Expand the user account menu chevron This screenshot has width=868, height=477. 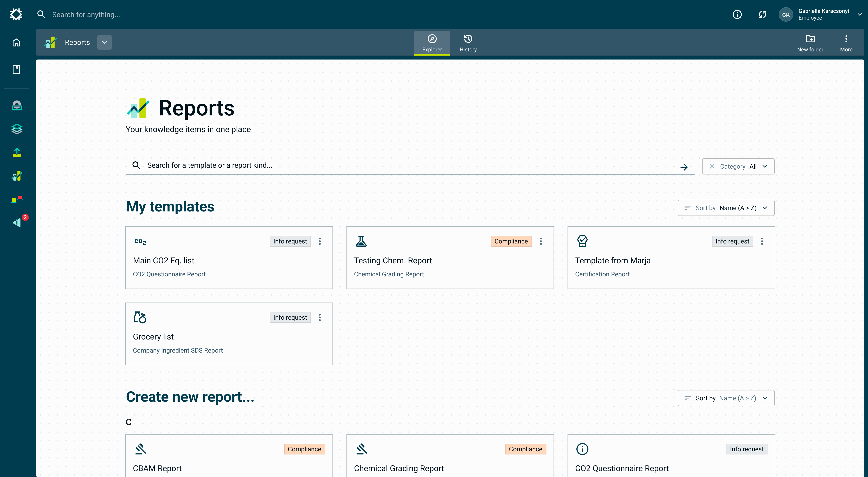coord(860,14)
